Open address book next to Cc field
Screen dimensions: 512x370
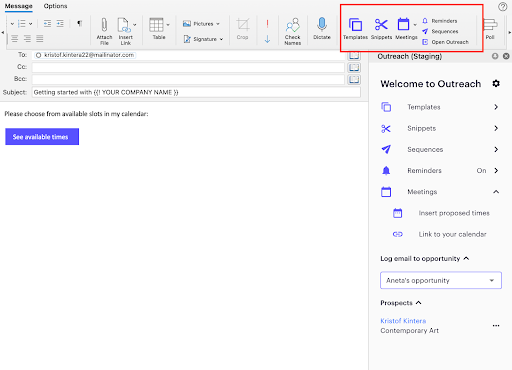(354, 68)
